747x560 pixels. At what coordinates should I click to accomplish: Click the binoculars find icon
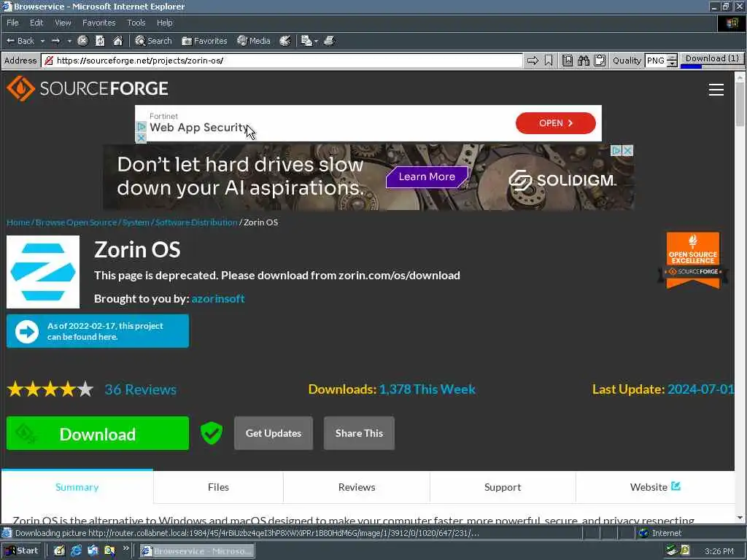coord(584,61)
